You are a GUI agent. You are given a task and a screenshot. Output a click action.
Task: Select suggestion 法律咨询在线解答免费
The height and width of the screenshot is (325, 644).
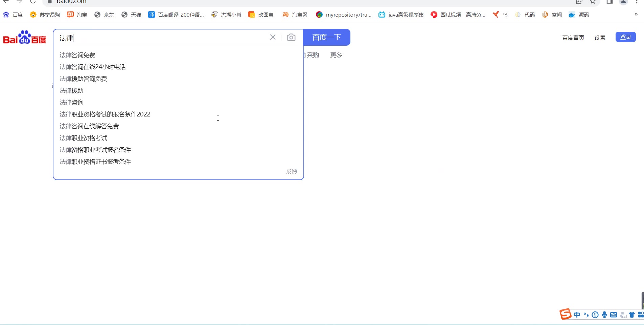click(x=89, y=126)
